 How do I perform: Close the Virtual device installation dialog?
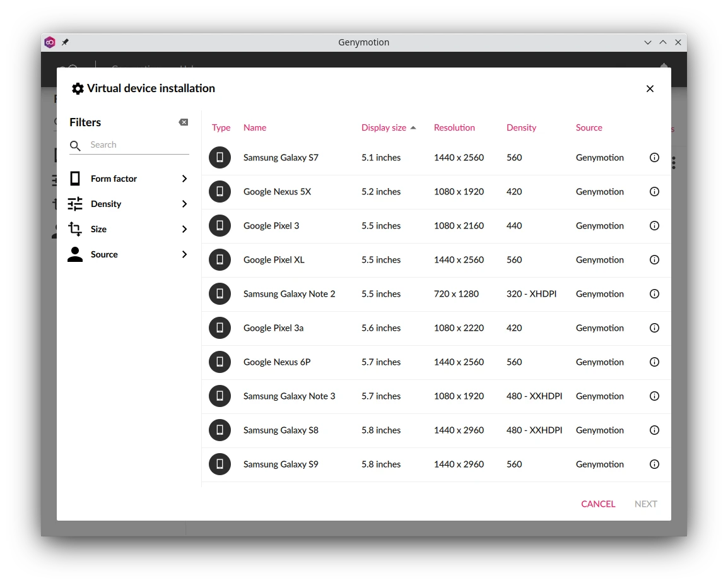pyautogui.click(x=650, y=89)
